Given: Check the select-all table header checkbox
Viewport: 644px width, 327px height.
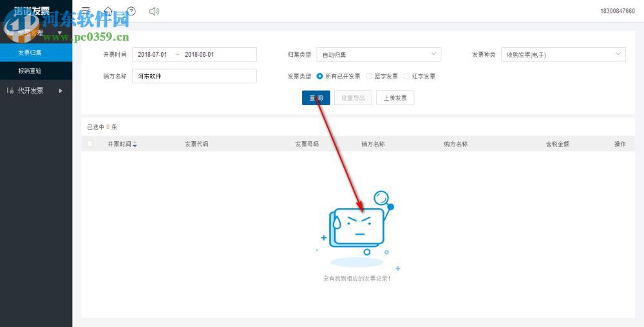Looking at the screenshot, I should [x=90, y=144].
